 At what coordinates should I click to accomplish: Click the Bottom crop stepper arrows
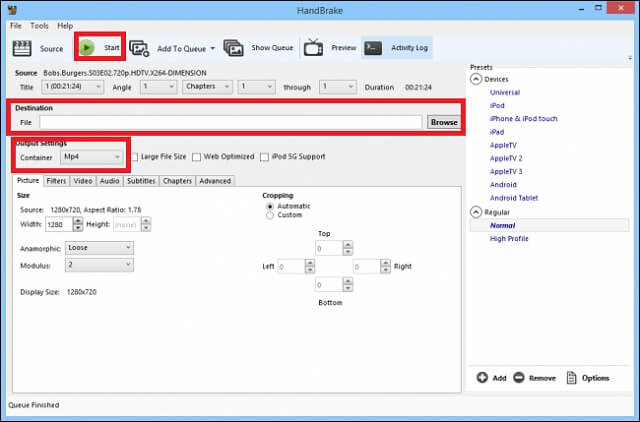(348, 284)
